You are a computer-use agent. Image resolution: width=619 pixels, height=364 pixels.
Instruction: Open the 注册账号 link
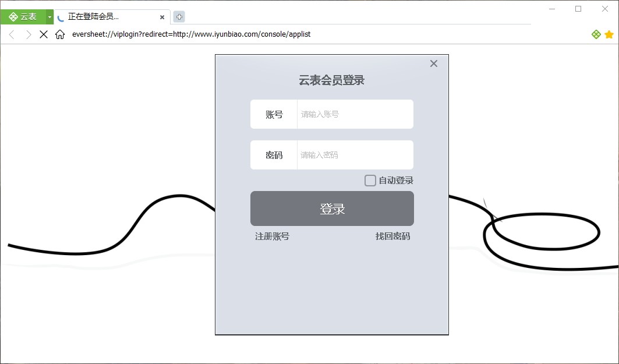point(272,236)
